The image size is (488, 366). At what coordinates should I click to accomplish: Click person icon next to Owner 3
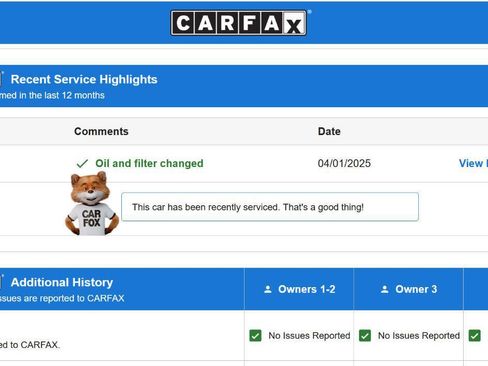(385, 289)
